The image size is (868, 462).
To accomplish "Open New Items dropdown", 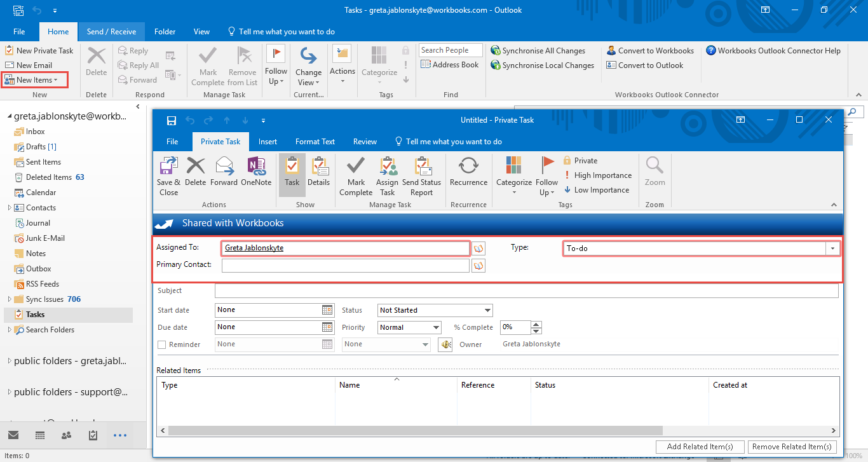I will pos(34,80).
